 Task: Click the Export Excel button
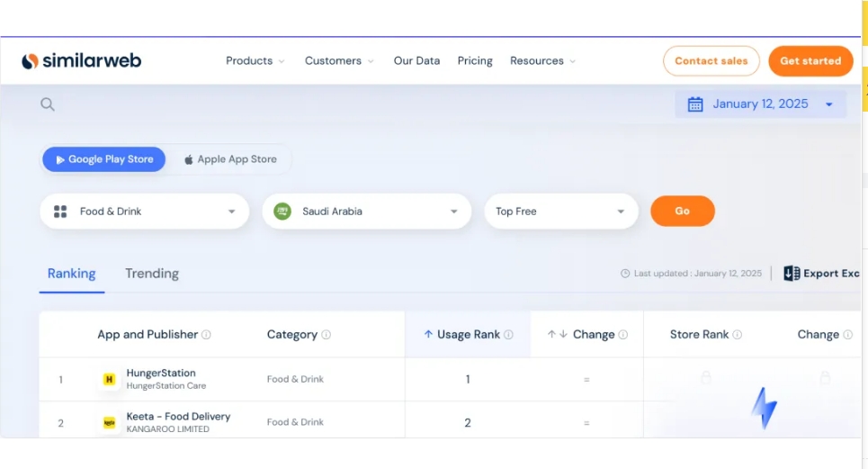point(822,273)
